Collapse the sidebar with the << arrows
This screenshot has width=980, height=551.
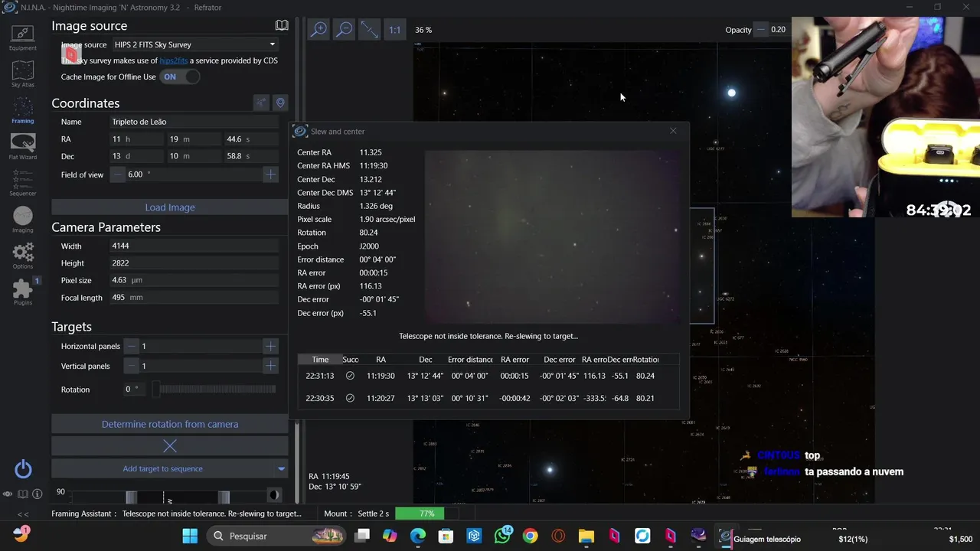click(x=23, y=514)
